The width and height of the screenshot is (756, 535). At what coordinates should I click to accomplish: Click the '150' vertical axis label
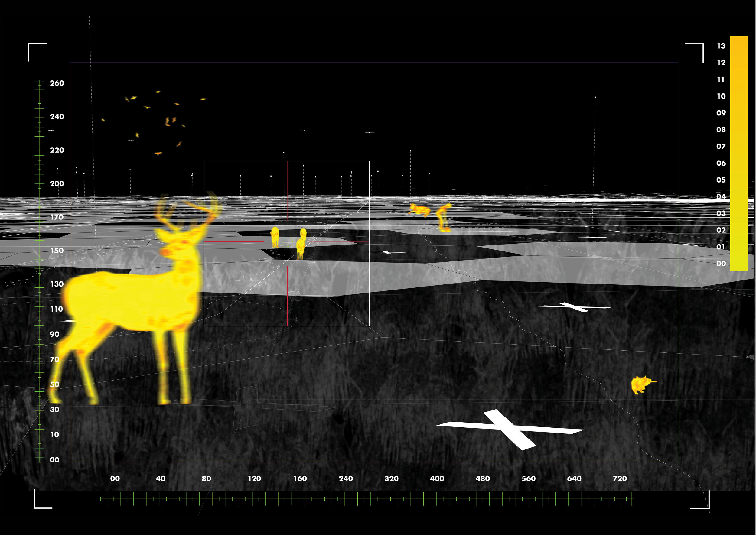point(57,250)
